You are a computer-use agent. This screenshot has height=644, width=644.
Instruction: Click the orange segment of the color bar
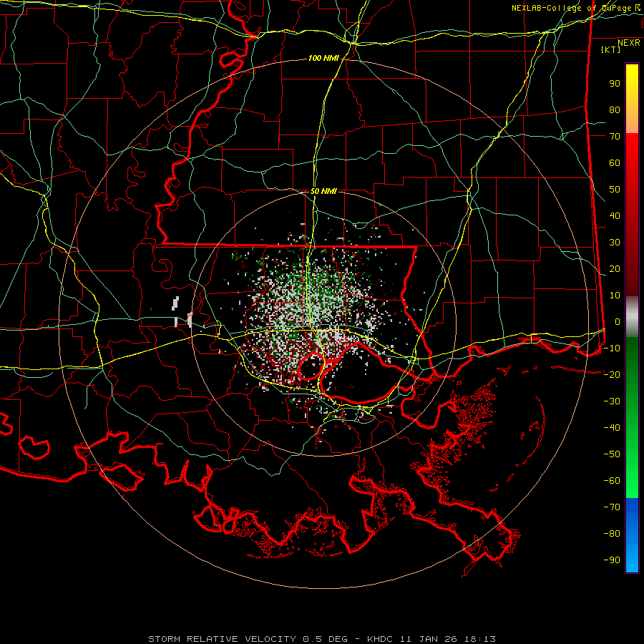pyautogui.click(x=632, y=120)
